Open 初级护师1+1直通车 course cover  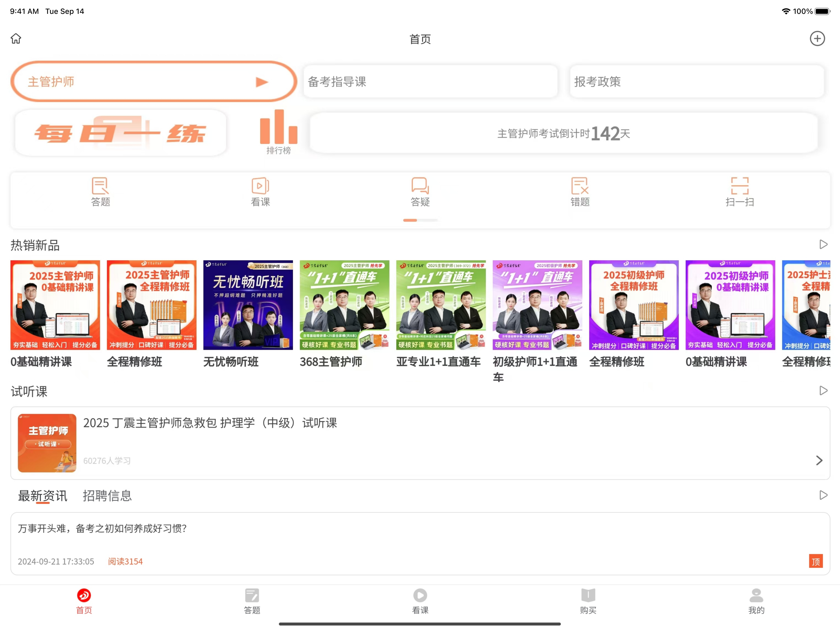coord(537,305)
